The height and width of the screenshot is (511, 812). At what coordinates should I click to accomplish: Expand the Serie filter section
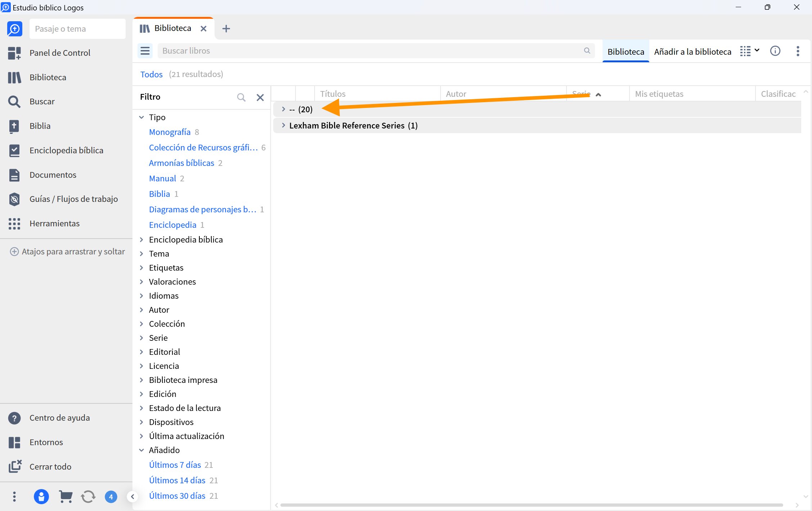tap(141, 338)
